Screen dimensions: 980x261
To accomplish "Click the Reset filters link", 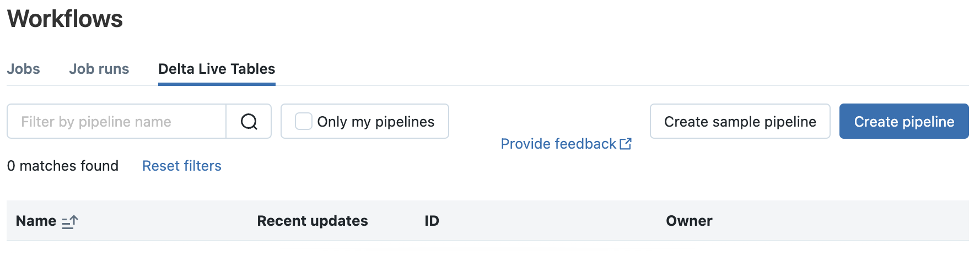I will [x=182, y=166].
